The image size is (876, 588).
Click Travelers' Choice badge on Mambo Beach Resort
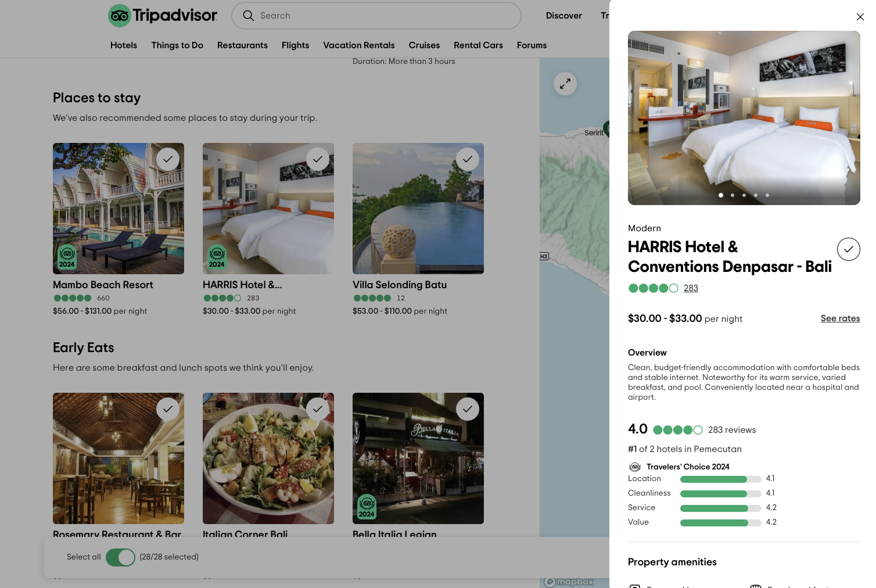point(67,256)
